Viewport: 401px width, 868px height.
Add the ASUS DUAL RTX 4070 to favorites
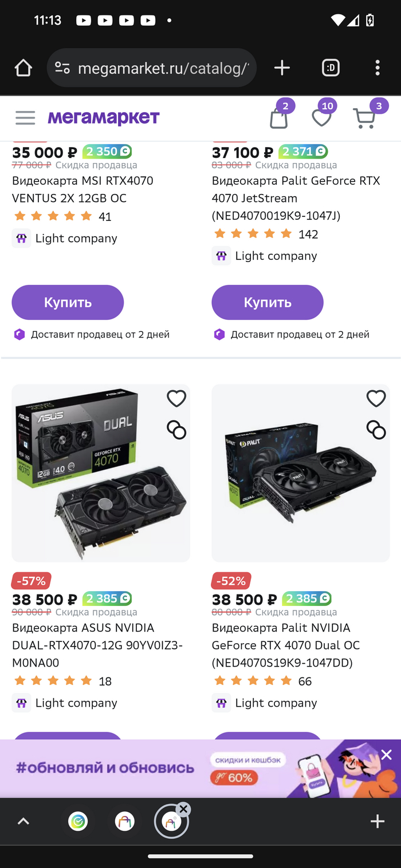click(176, 398)
